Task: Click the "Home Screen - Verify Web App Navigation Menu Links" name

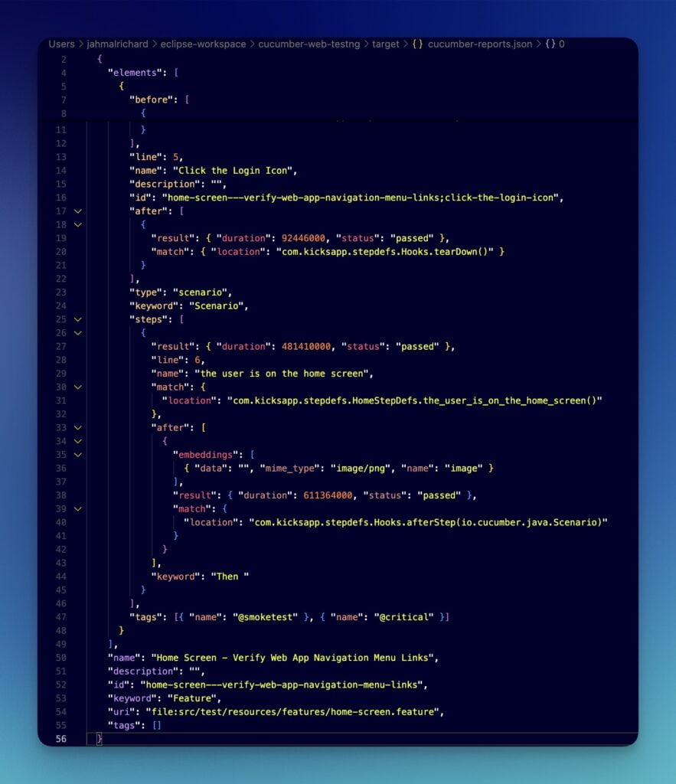Action: coord(292,658)
